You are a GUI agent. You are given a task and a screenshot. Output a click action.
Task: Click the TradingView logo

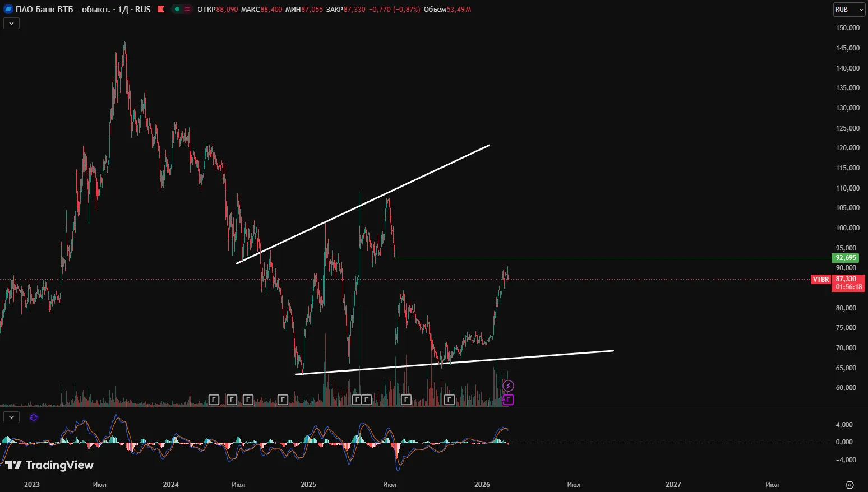tap(49, 465)
